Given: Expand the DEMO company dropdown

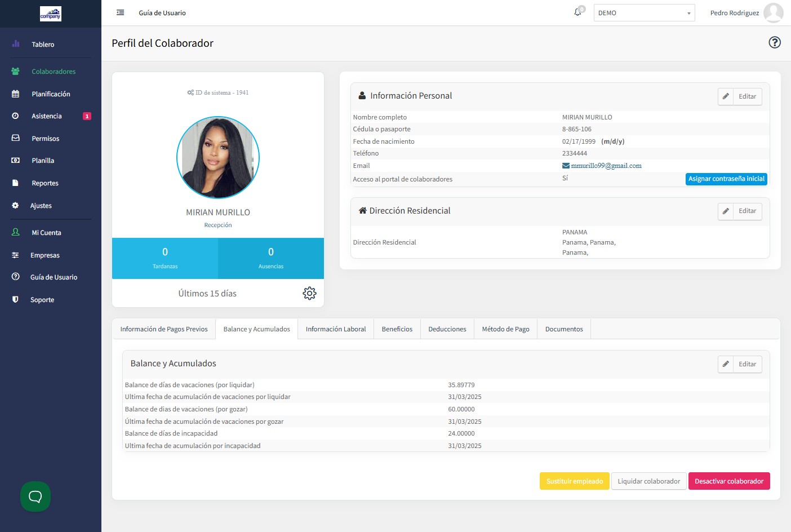Looking at the screenshot, I should coord(644,13).
